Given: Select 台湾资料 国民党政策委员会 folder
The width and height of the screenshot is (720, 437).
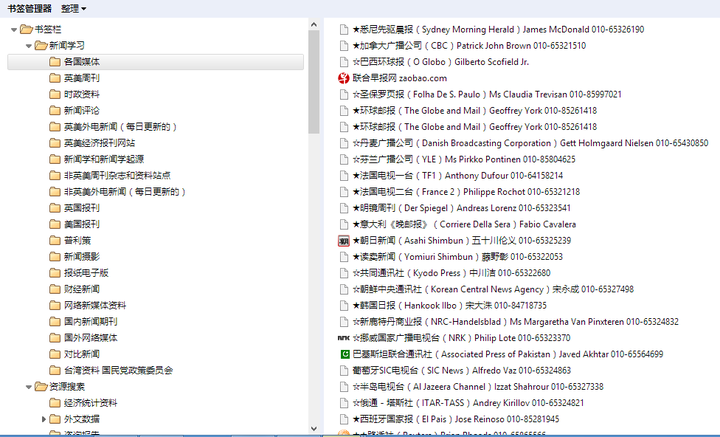Looking at the screenshot, I should (x=118, y=370).
